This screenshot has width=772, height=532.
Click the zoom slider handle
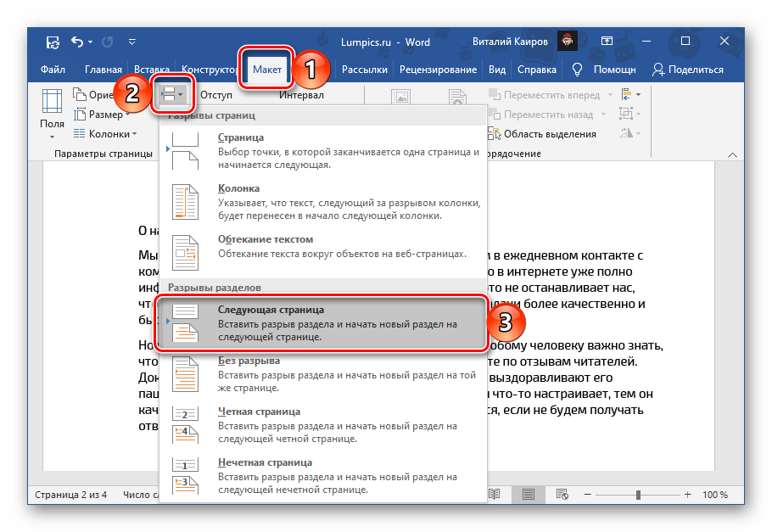(638, 495)
